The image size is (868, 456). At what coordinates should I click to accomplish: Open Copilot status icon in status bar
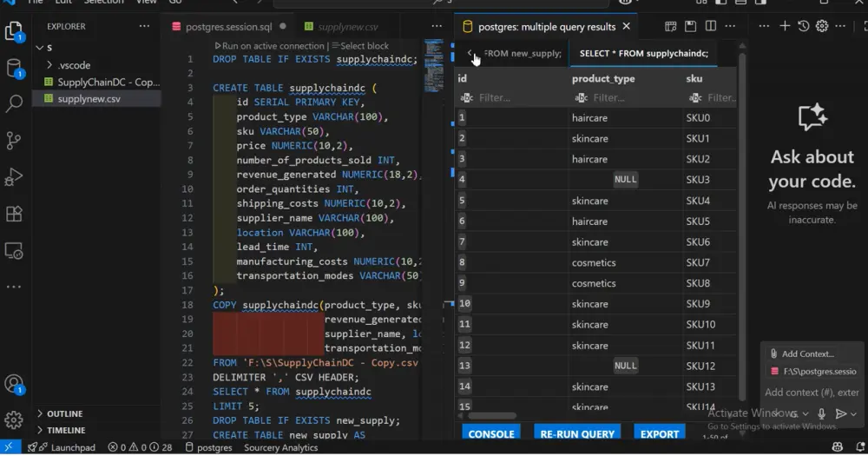click(x=837, y=447)
